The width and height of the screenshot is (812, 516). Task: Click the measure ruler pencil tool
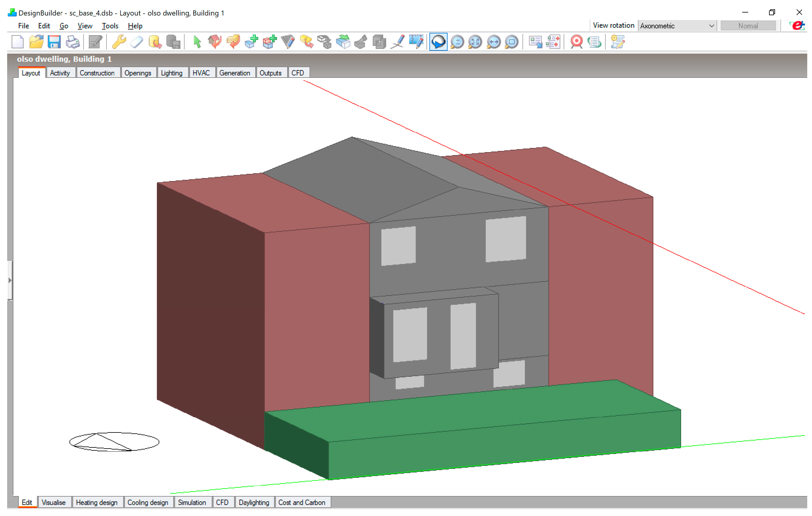[x=416, y=42]
